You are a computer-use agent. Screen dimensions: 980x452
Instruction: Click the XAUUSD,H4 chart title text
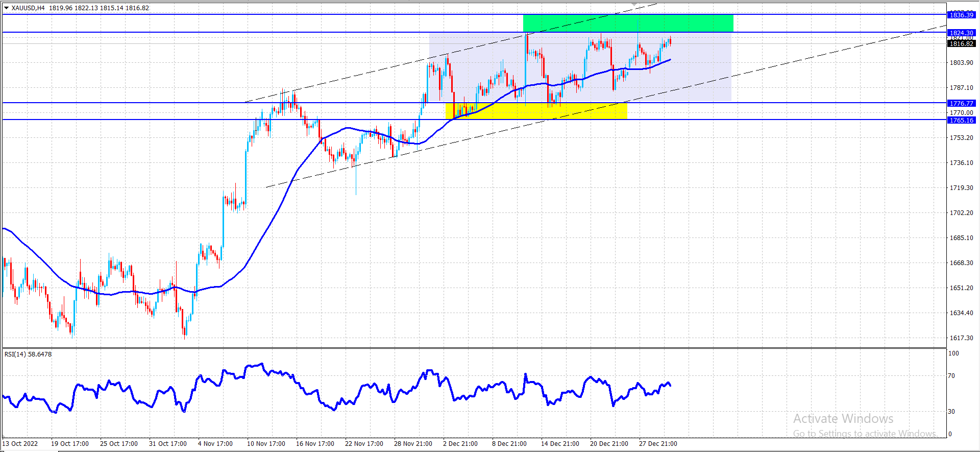tap(28, 8)
